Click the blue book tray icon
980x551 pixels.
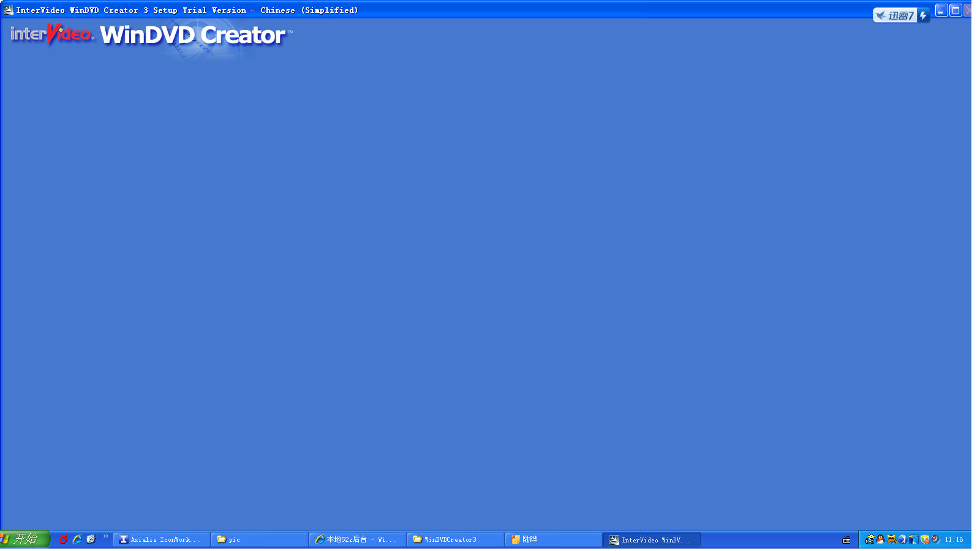(913, 539)
